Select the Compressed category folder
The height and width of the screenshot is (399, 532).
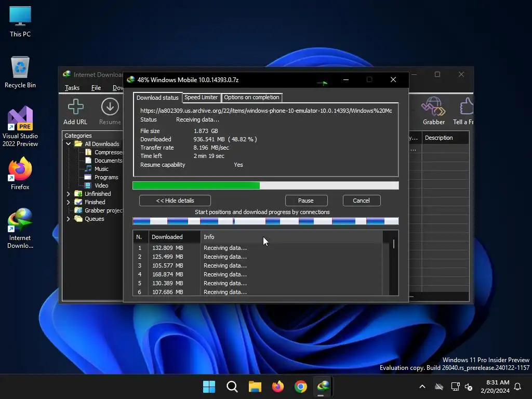(x=104, y=152)
